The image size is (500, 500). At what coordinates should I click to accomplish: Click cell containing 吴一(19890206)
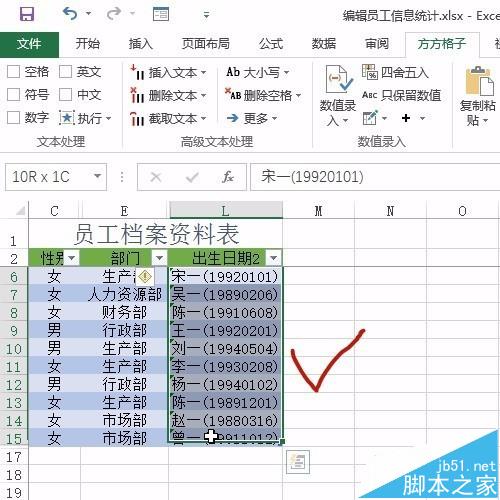[x=225, y=295]
